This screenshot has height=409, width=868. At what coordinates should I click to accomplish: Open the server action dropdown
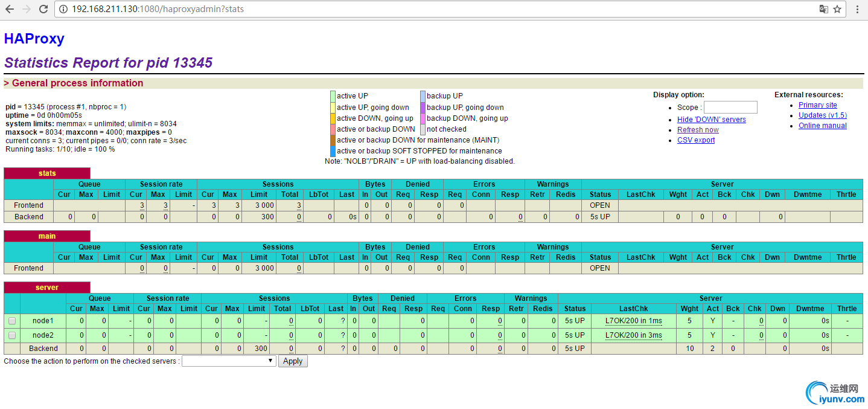click(x=229, y=361)
